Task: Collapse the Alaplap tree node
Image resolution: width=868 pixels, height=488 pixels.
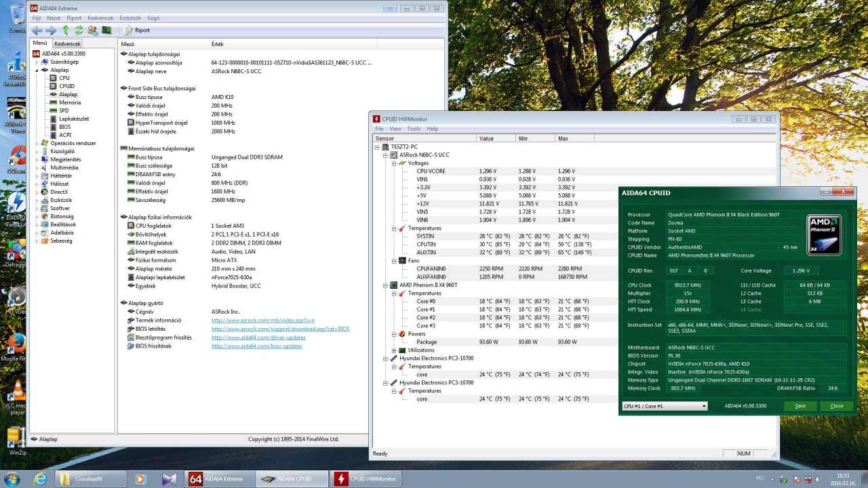Action: click(x=37, y=70)
